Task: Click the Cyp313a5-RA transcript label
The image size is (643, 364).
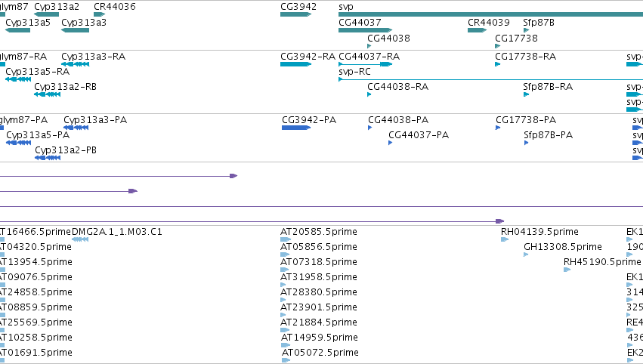Action: 37,71
